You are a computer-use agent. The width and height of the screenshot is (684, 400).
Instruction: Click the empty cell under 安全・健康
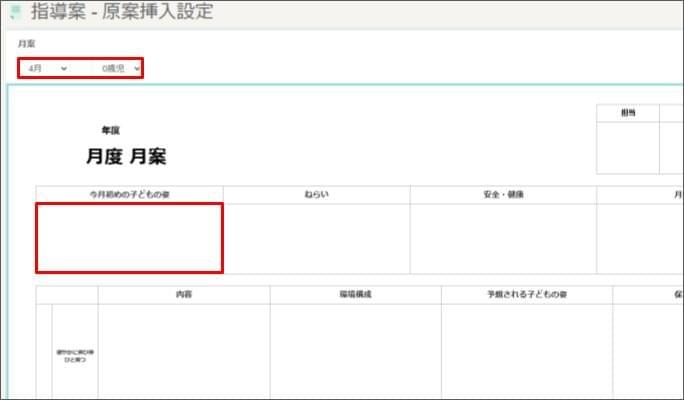coord(503,238)
